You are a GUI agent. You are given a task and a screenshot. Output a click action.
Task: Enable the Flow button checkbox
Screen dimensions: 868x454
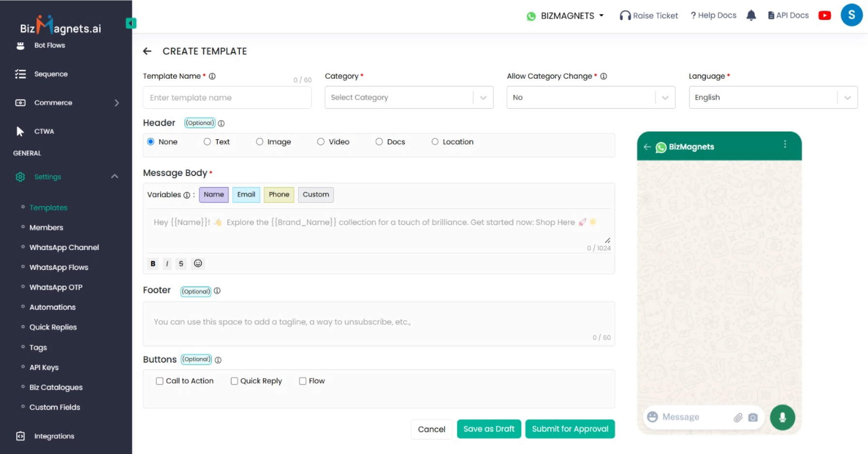click(x=303, y=381)
